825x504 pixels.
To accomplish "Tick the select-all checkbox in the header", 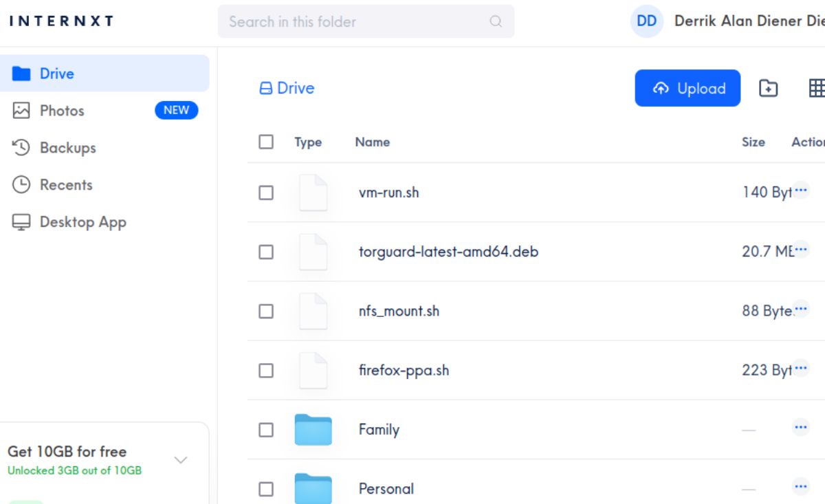I will point(266,141).
